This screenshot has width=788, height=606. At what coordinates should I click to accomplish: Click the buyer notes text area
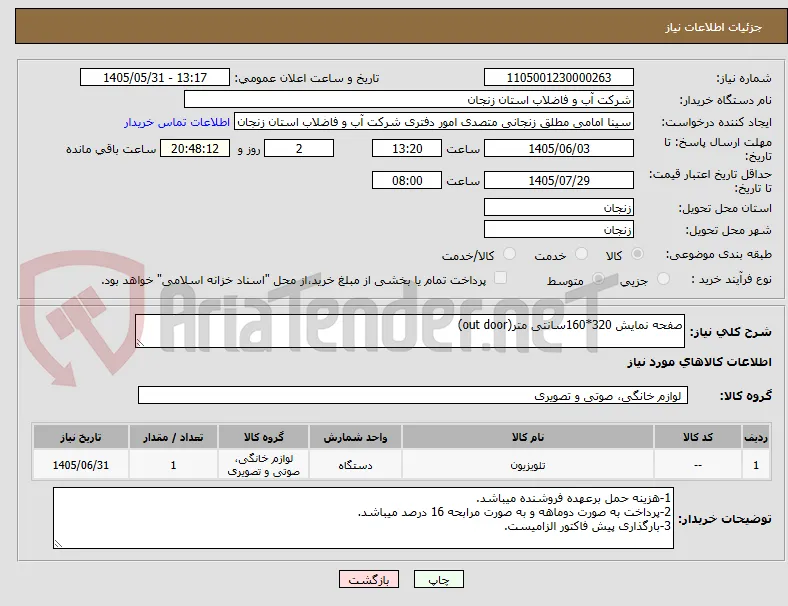(363, 518)
